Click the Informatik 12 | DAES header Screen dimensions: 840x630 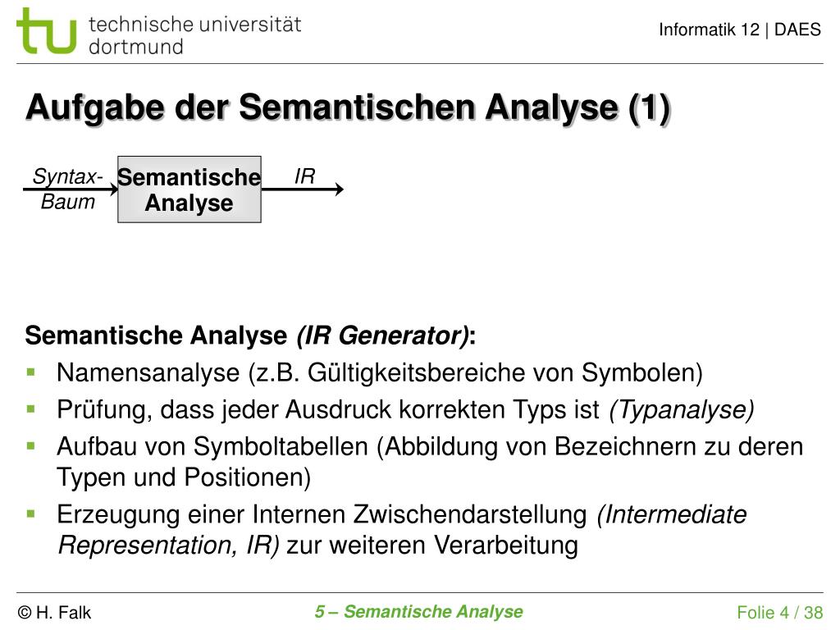click(740, 30)
